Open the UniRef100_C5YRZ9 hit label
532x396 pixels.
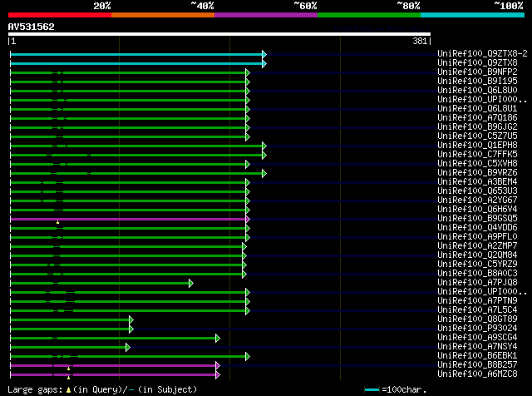tap(477, 265)
